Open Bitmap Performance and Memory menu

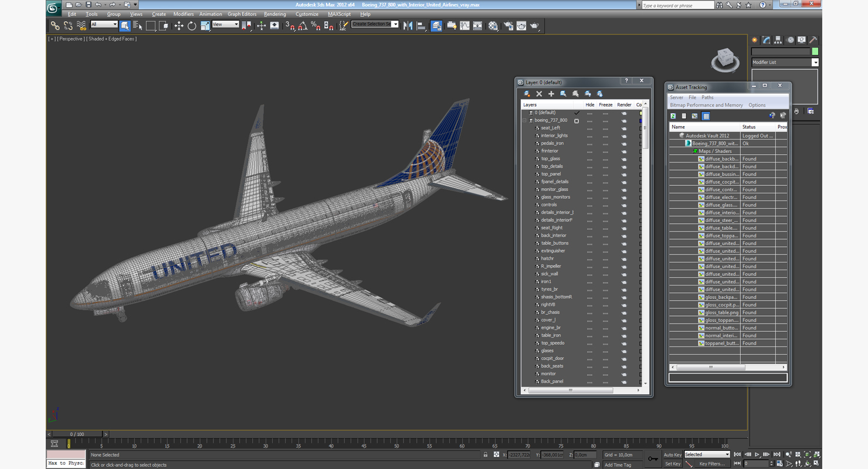[706, 105]
